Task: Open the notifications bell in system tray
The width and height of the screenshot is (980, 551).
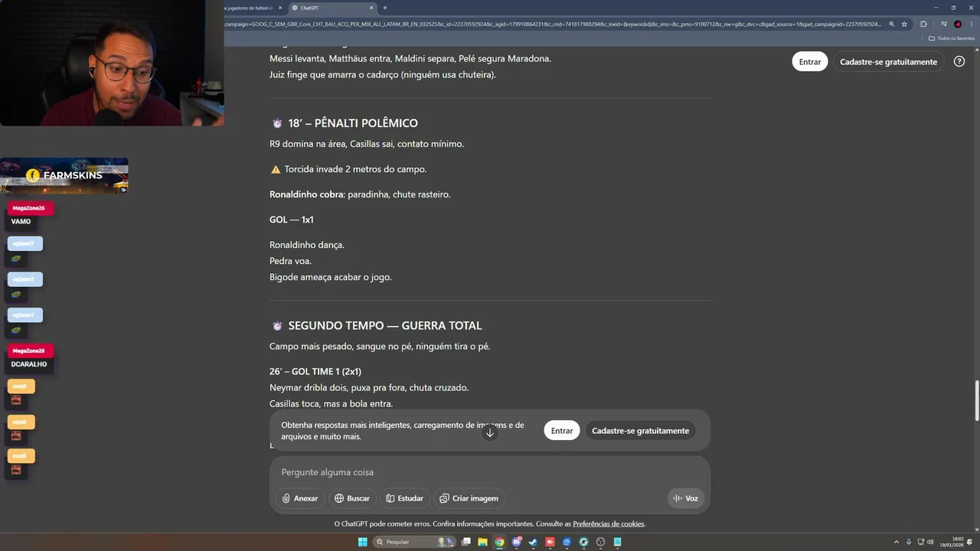Action: click(969, 542)
